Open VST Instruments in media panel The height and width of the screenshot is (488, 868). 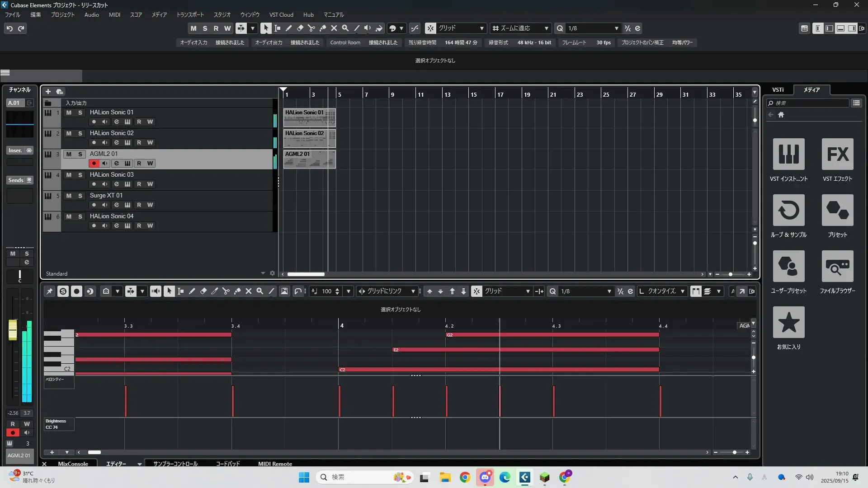(788, 154)
